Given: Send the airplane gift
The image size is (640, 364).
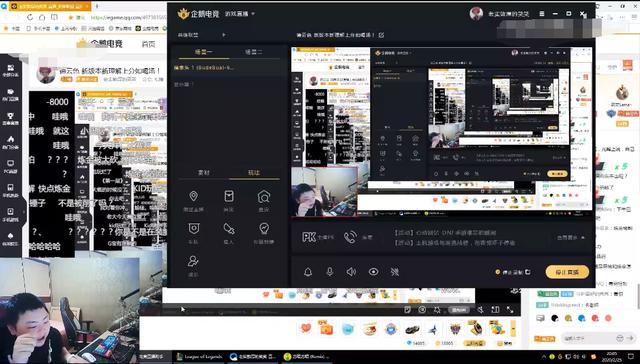Looking at the screenshot, I should coord(433,329).
